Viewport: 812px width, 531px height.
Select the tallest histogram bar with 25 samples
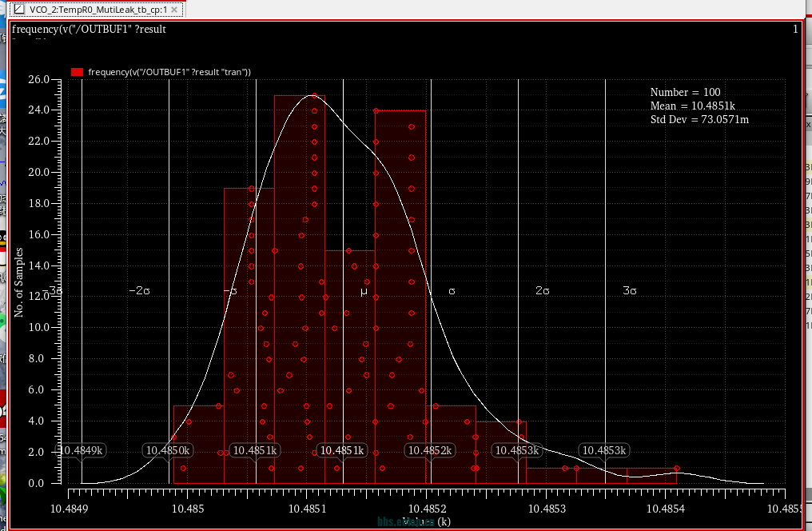(300, 289)
